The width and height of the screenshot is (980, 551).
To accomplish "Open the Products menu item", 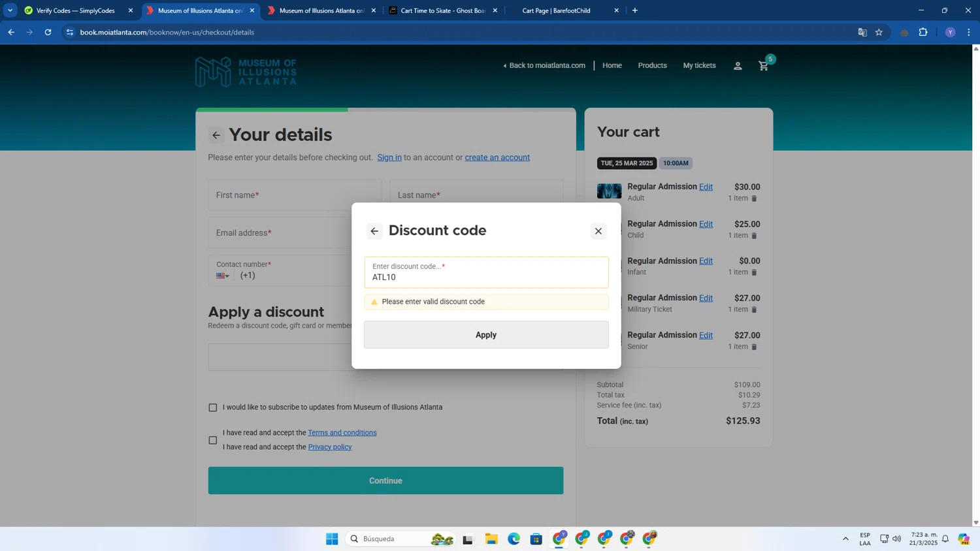I will (x=652, y=65).
